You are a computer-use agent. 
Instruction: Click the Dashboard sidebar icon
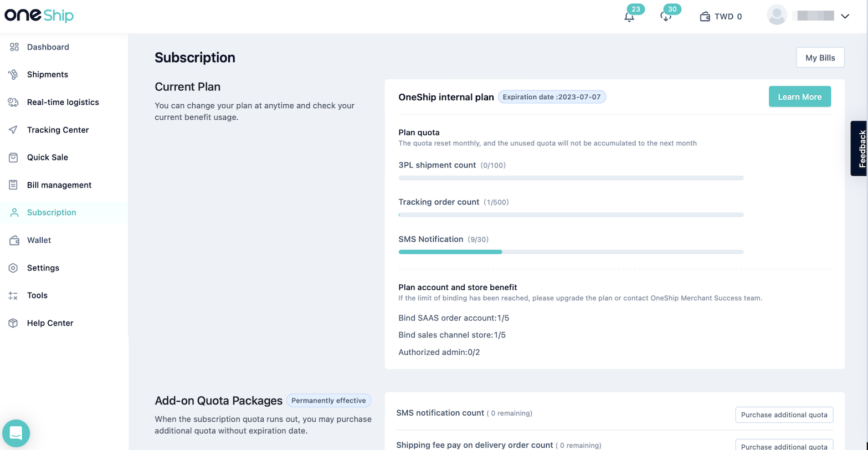pos(14,47)
